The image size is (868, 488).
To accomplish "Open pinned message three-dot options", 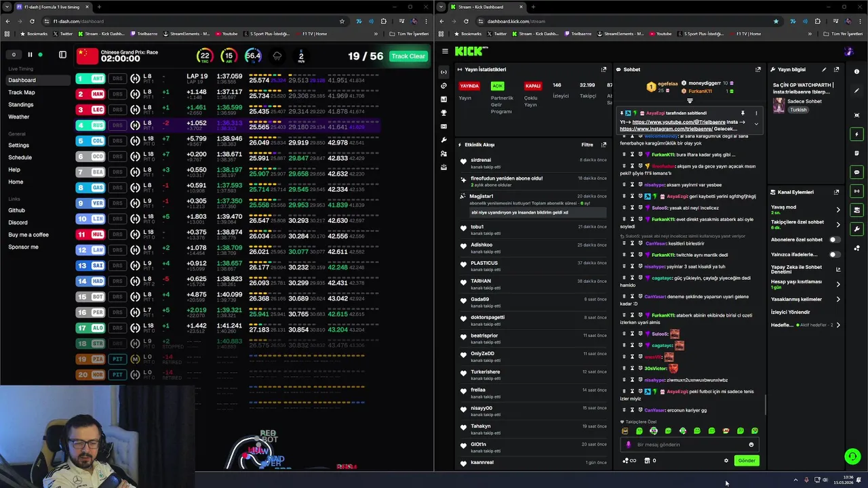I will (756, 113).
